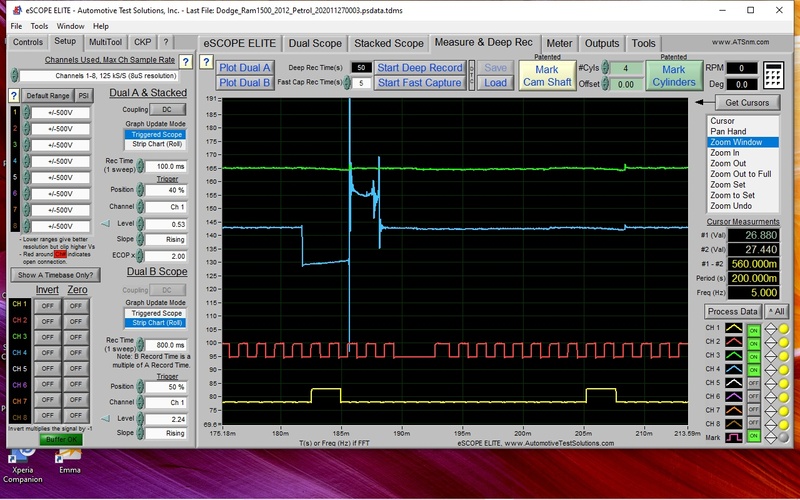Open the File menu
The height and width of the screenshot is (500, 800).
[x=16, y=26]
